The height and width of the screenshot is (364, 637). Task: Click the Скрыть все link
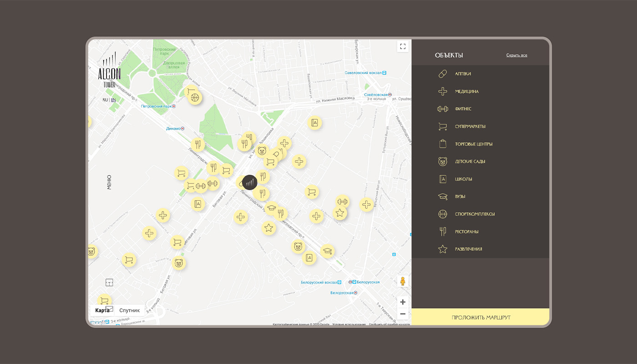click(x=517, y=56)
